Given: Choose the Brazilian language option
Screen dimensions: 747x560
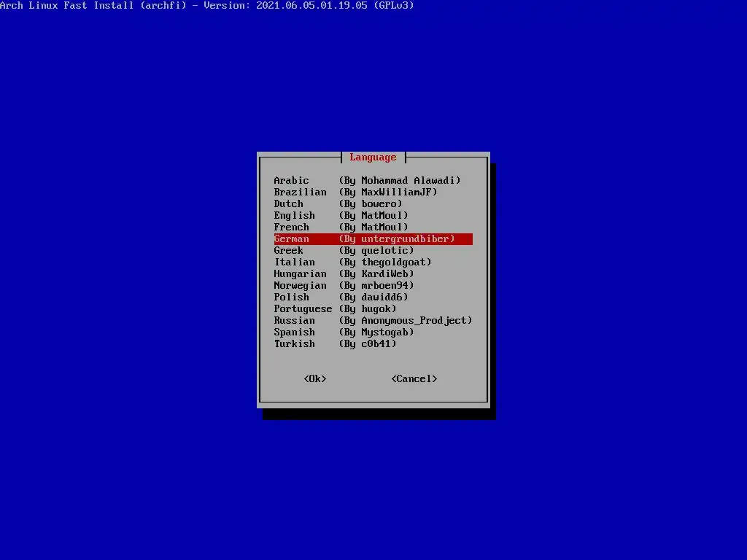Looking at the screenshot, I should click(373, 192).
